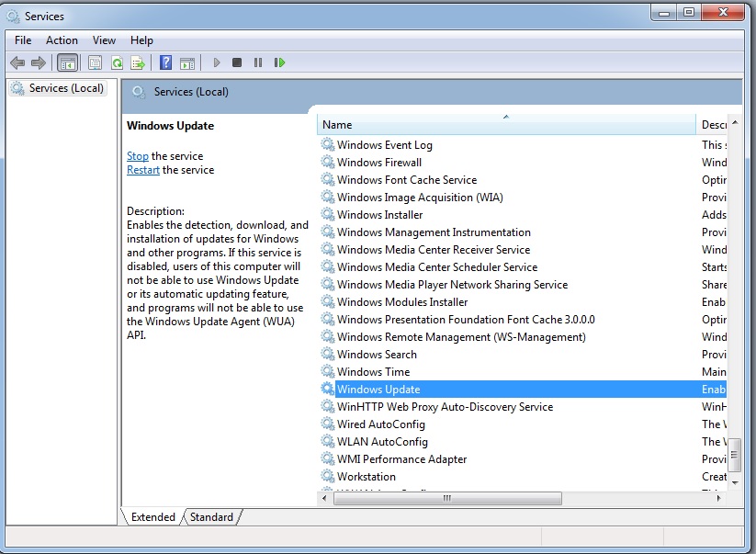Open Help via the blue question mark icon
This screenshot has width=756, height=554.
166,62
